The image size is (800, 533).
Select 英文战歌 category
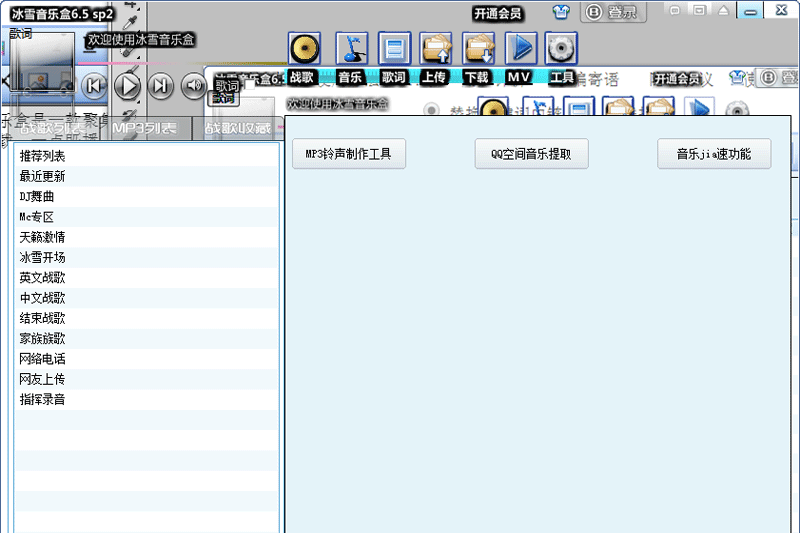point(146,278)
